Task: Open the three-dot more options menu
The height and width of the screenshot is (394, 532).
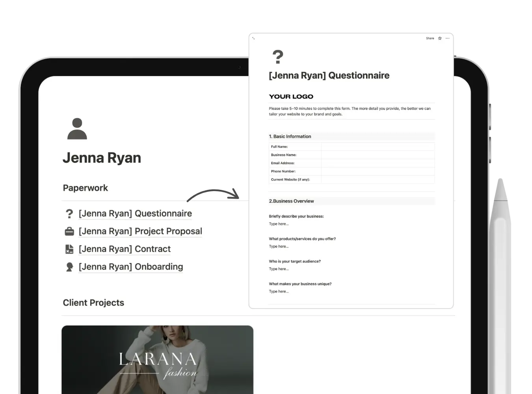Action: (x=447, y=38)
